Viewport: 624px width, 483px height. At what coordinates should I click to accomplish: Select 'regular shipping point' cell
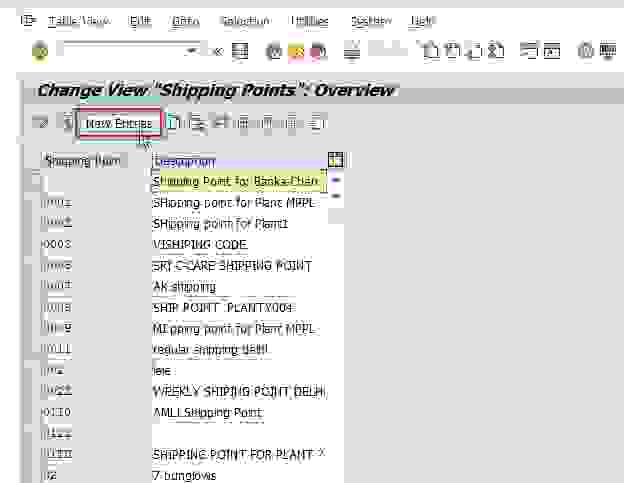240,350
